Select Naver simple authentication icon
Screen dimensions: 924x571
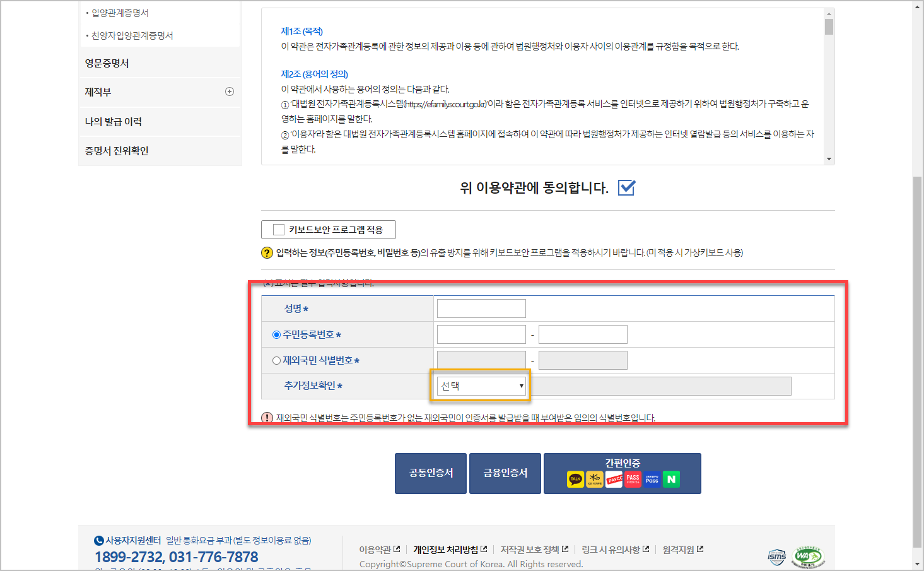click(x=670, y=479)
